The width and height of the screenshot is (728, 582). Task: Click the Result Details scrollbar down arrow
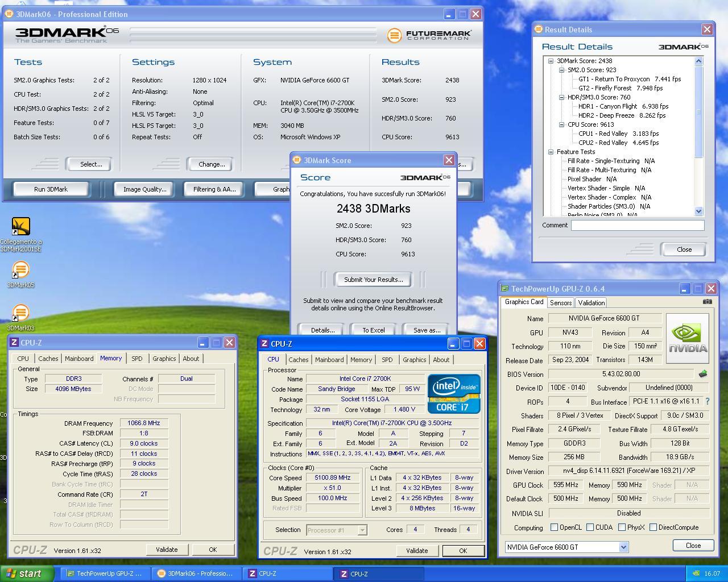click(699, 211)
